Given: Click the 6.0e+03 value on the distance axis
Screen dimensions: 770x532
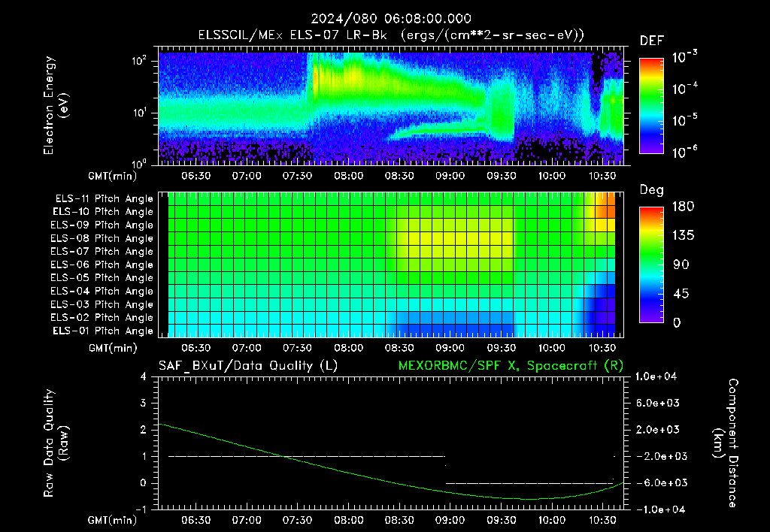Looking at the screenshot, I should tap(657, 404).
